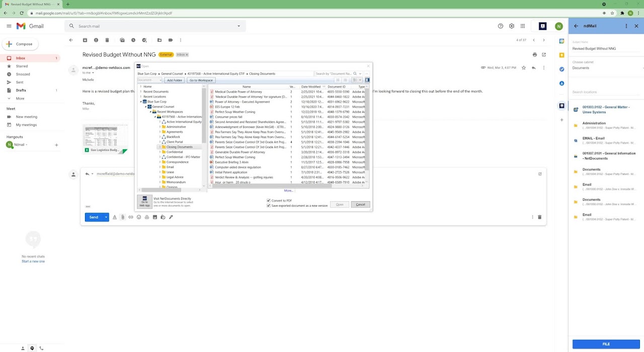Go back to the inbox list

71,40
